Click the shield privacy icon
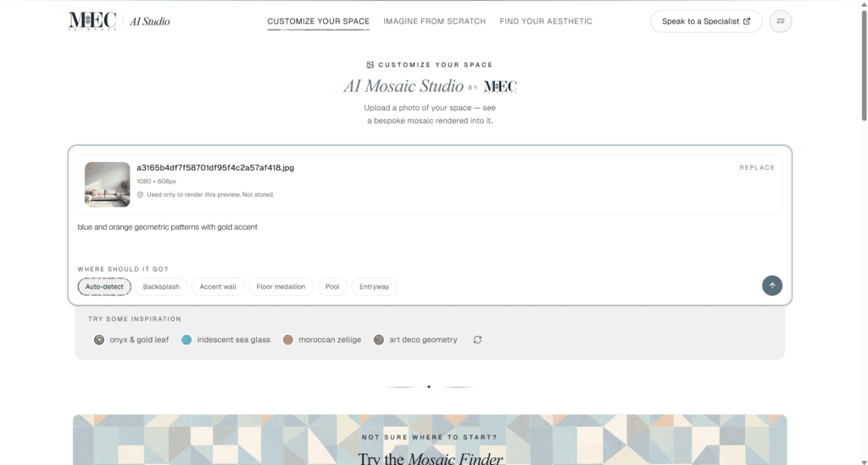 point(140,194)
